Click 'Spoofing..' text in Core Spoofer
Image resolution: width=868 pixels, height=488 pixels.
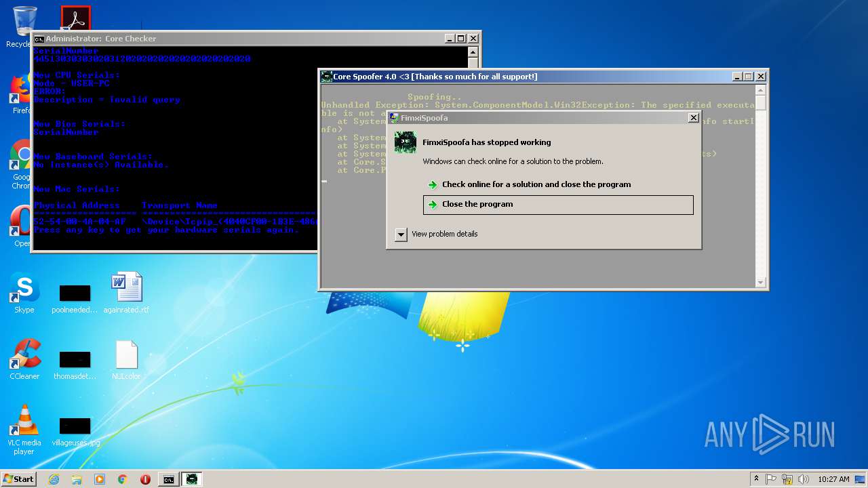pos(434,97)
